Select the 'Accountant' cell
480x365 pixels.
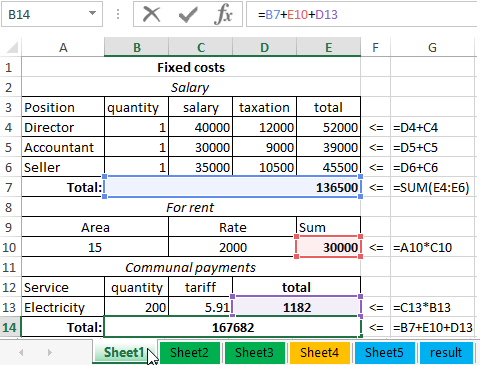[63, 147]
